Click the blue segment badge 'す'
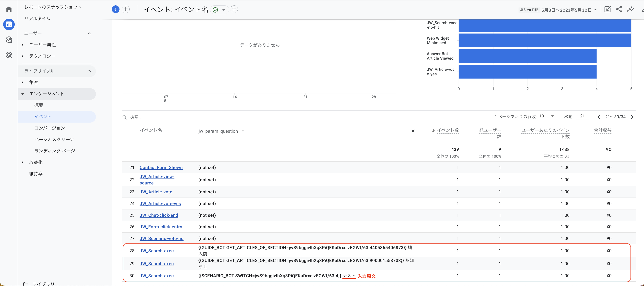Screen dimensions: 644x286 pos(115,9)
